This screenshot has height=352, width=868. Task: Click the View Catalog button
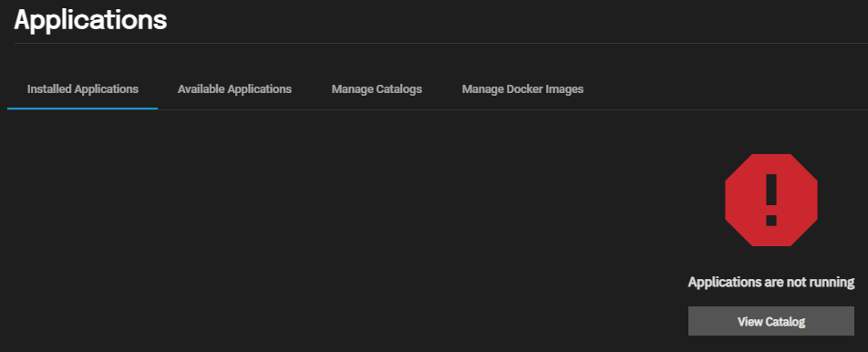tap(771, 321)
